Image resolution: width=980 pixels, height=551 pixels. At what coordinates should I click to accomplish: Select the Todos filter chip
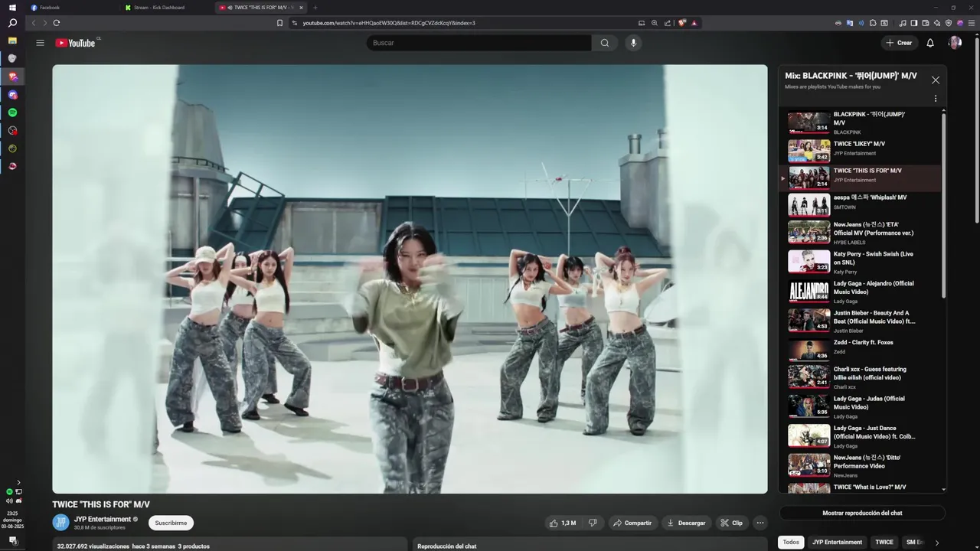point(791,542)
